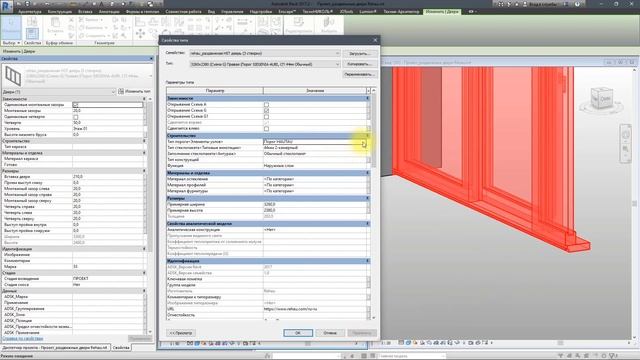Click the Загрузить... button
Screen dimensions: 640x360
click(x=359, y=53)
